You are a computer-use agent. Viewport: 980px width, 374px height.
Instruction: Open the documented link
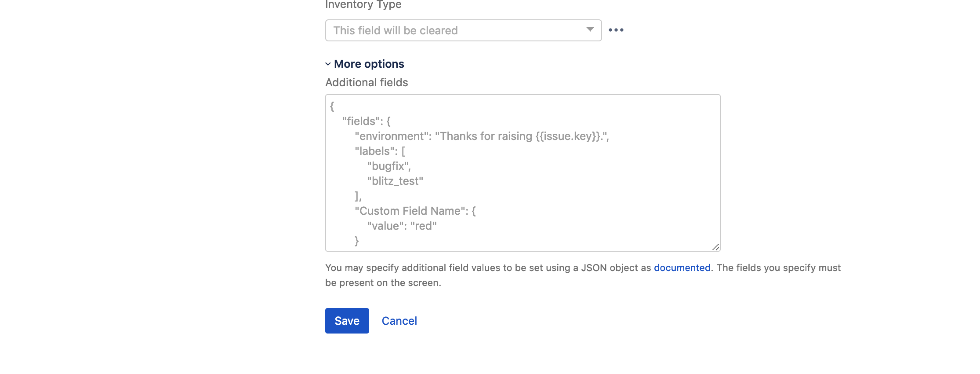(x=682, y=268)
